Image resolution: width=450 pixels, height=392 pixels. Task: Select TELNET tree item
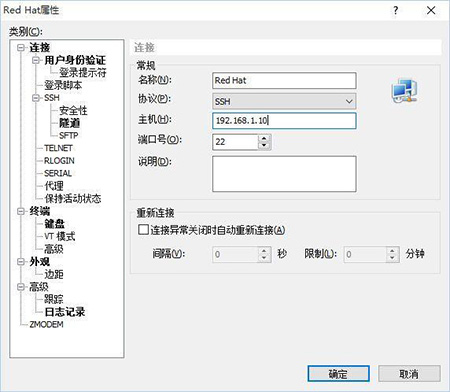(x=58, y=148)
